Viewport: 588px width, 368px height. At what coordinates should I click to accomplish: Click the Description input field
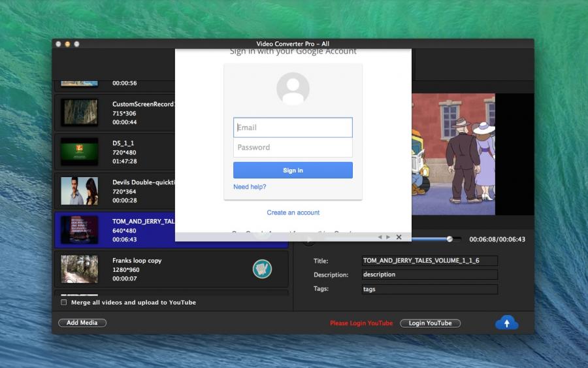pos(430,275)
